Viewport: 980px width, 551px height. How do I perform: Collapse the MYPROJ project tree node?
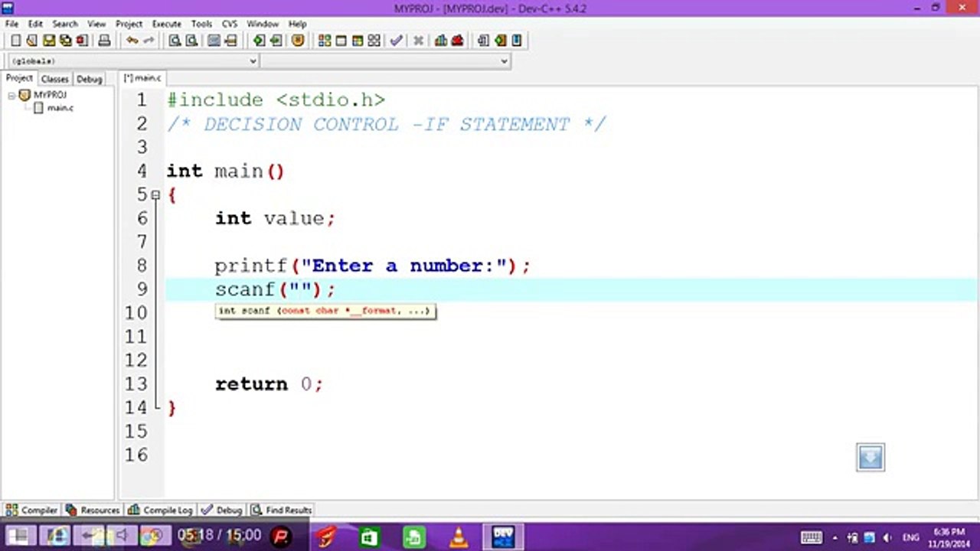pos(11,96)
